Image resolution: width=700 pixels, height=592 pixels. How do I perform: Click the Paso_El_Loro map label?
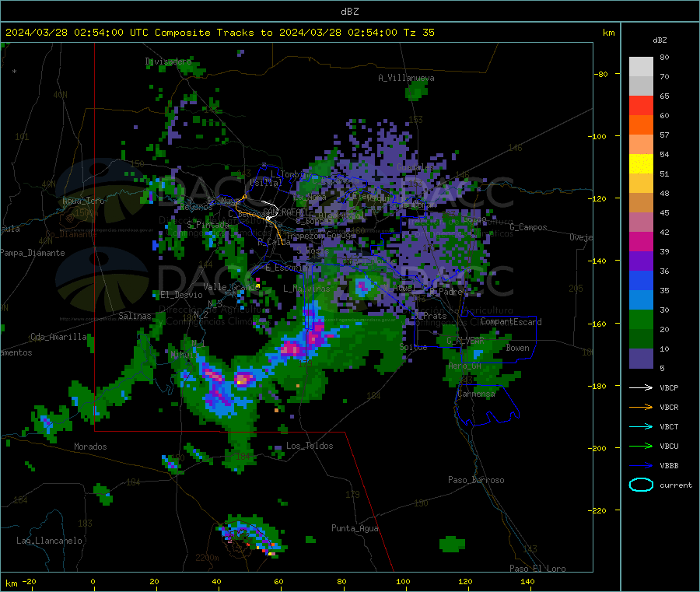click(537, 569)
